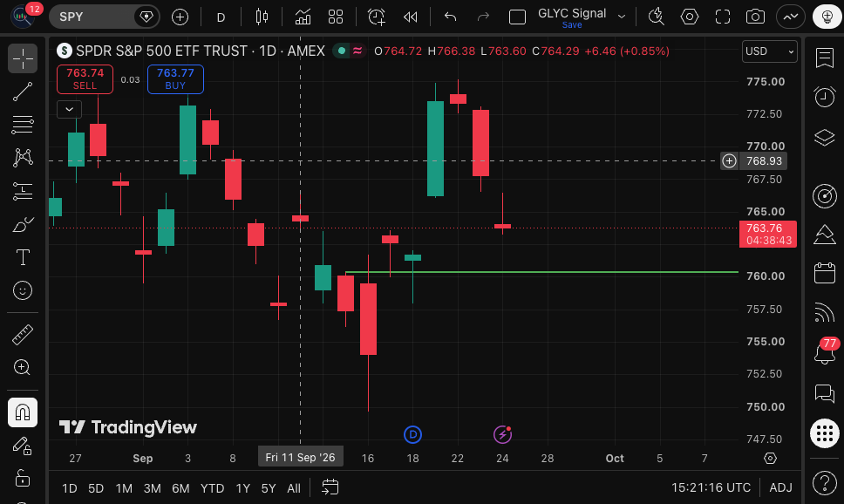The image size is (844, 504).
Task: Open the Alerts clock panel
Action: pos(825,97)
